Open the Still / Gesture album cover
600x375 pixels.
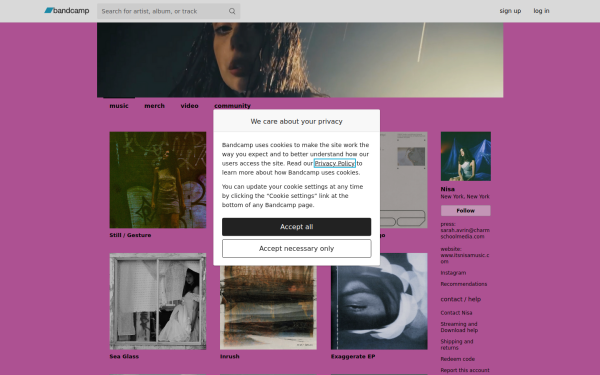pyautogui.click(x=158, y=180)
